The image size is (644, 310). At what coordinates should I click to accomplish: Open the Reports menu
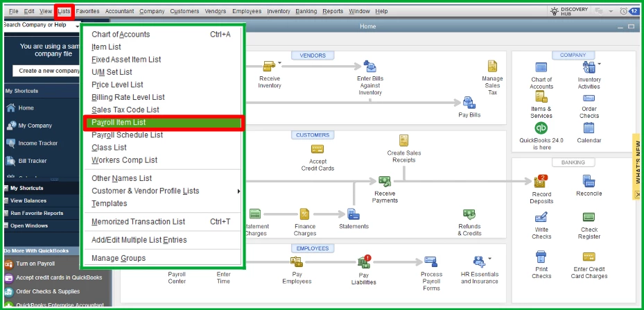(x=333, y=11)
